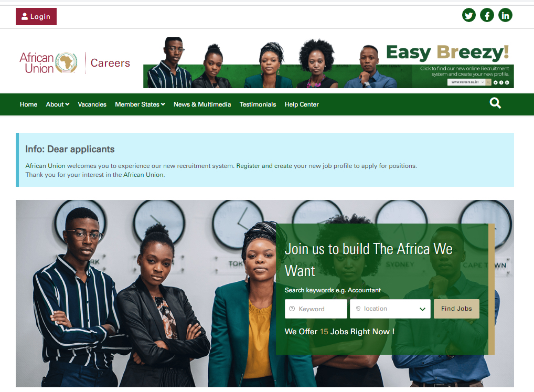Click the Keyword search input field
The width and height of the screenshot is (534, 392).
coord(316,309)
